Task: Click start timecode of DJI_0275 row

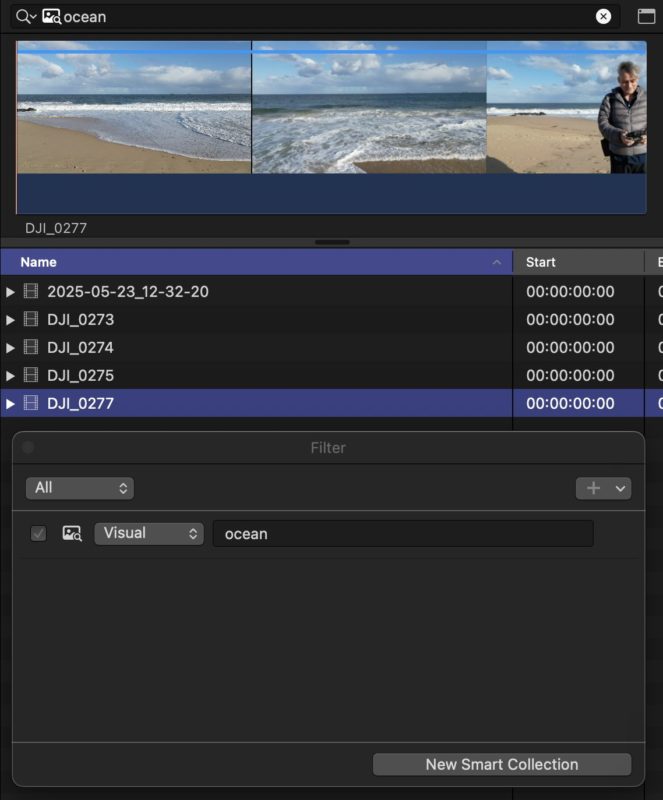Action: pyautogui.click(x=570, y=376)
